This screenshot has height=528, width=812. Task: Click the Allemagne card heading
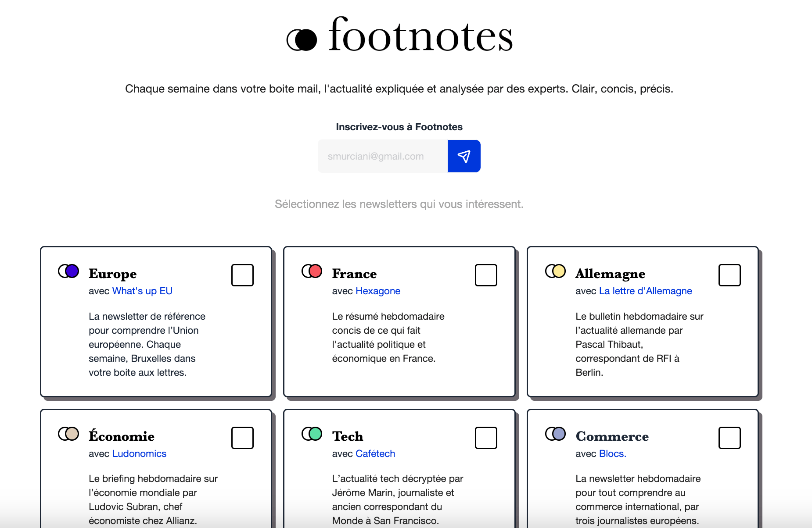point(610,274)
